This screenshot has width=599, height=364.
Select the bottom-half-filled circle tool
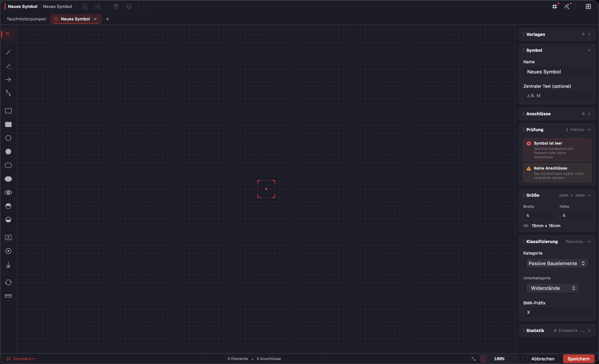pos(8,220)
